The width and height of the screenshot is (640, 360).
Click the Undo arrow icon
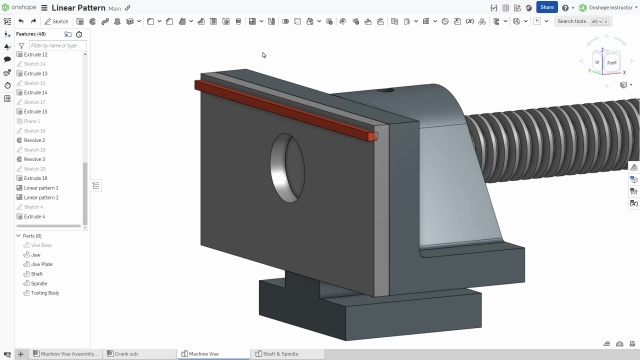tap(21, 21)
